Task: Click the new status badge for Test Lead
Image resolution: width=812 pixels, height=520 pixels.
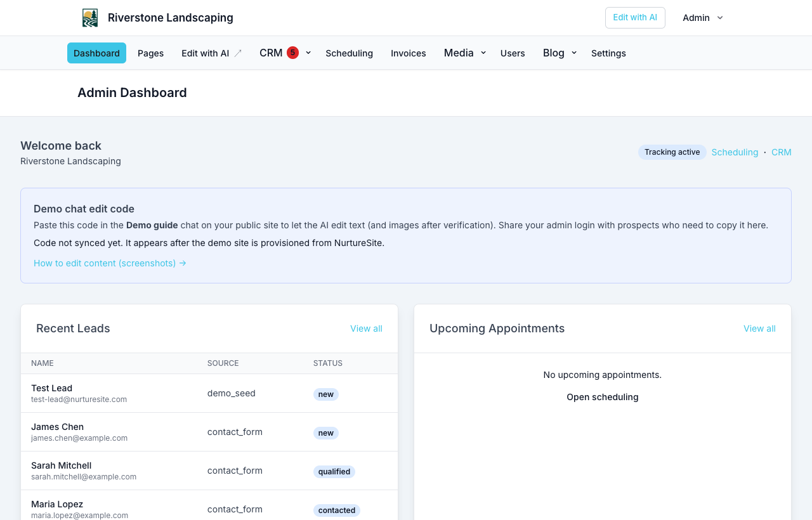Action: [326, 394]
